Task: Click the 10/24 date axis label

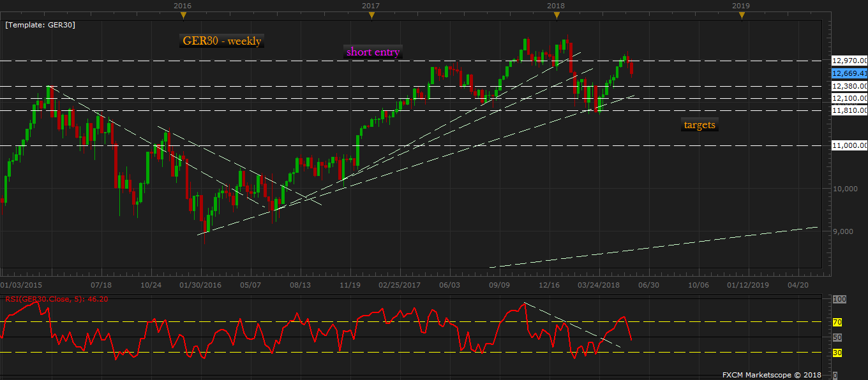Action: (151, 285)
